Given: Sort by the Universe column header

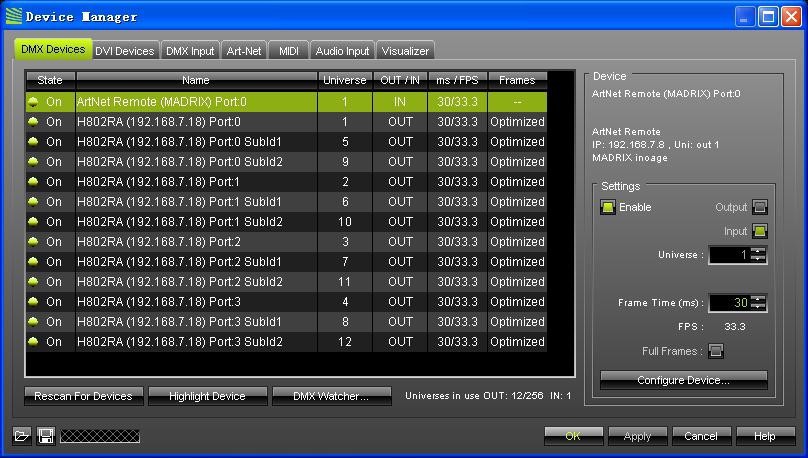Looking at the screenshot, I should [344, 80].
